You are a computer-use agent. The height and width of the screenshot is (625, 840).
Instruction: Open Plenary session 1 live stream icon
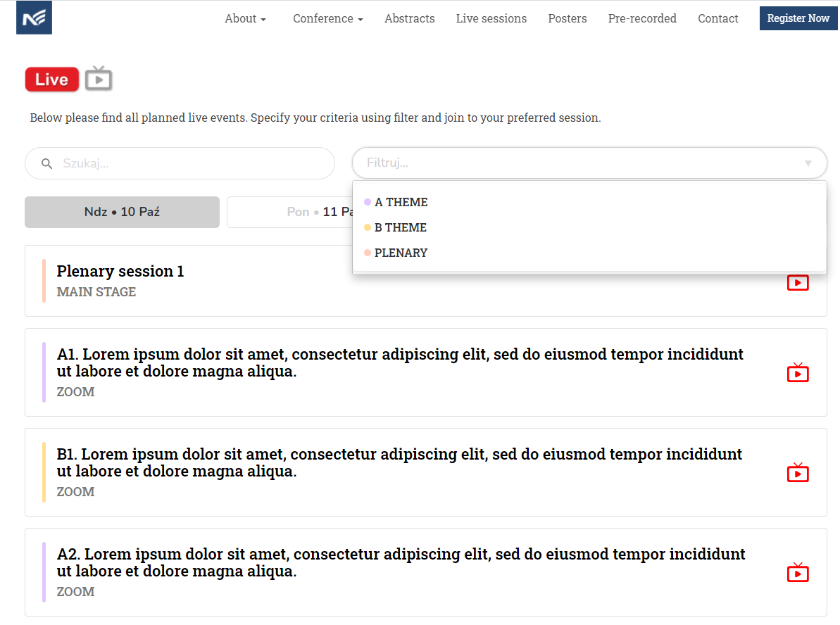(797, 282)
